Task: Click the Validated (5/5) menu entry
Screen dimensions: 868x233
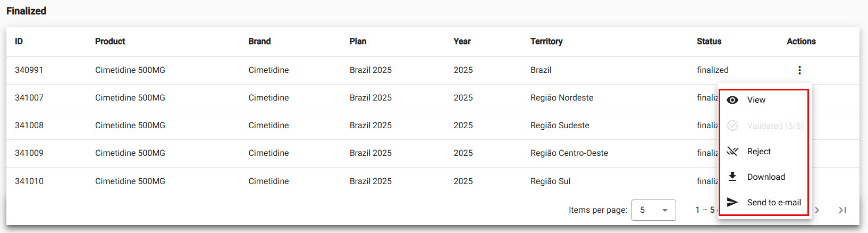Action: [774, 126]
